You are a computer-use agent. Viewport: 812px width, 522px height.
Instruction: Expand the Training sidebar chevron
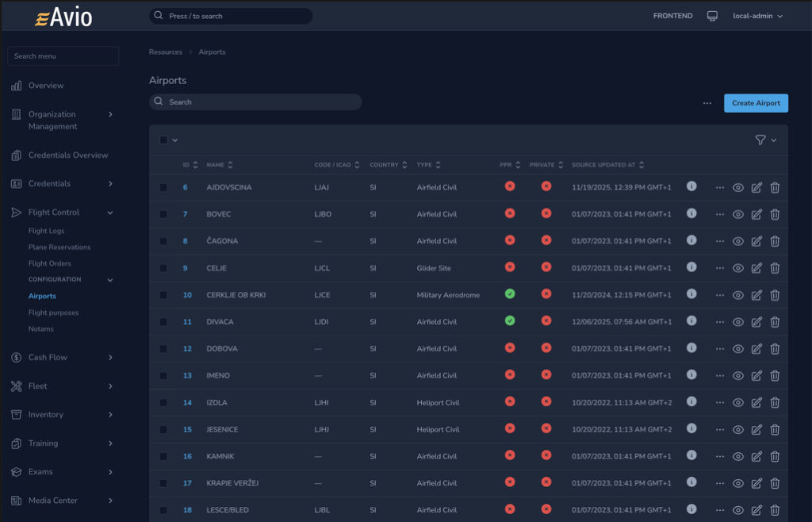(110, 443)
